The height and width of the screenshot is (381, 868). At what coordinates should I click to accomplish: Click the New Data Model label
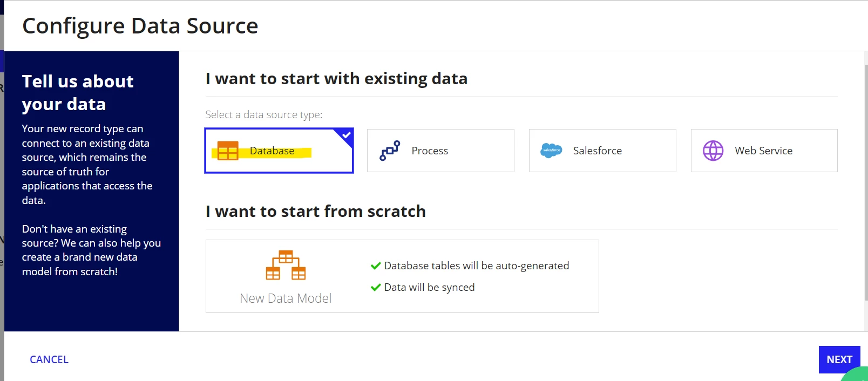286,298
